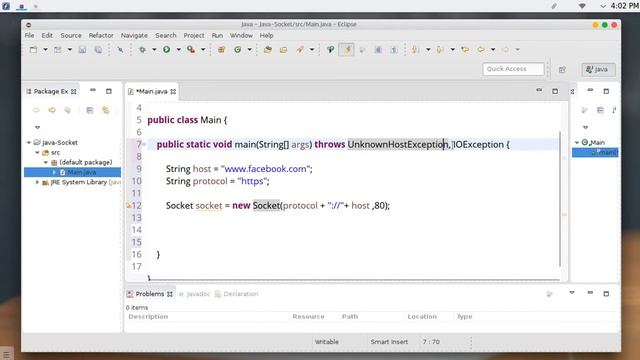
Task: Open the Help menu
Action: [267, 36]
